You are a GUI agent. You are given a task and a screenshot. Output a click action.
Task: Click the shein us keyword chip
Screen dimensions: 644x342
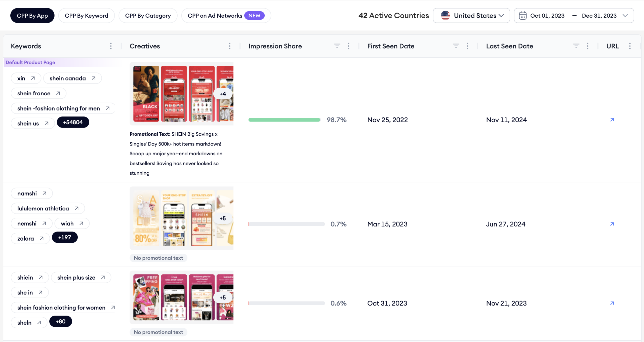[33, 123]
